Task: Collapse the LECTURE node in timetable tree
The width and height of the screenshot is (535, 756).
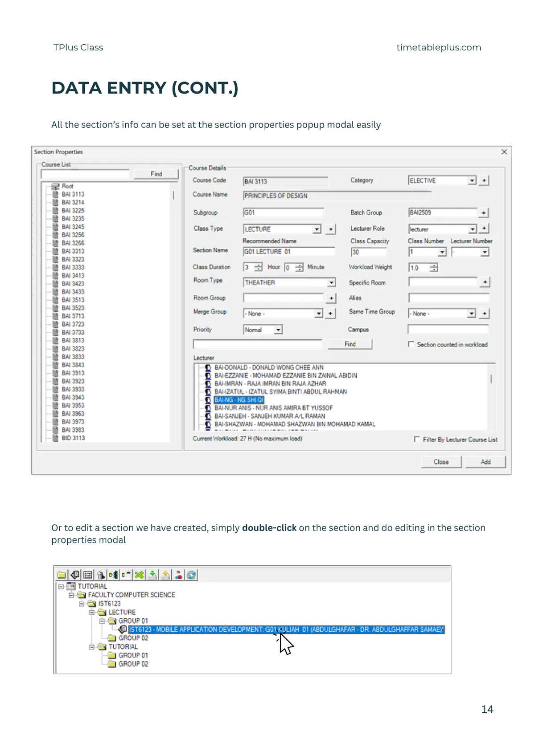Action: (x=92, y=612)
